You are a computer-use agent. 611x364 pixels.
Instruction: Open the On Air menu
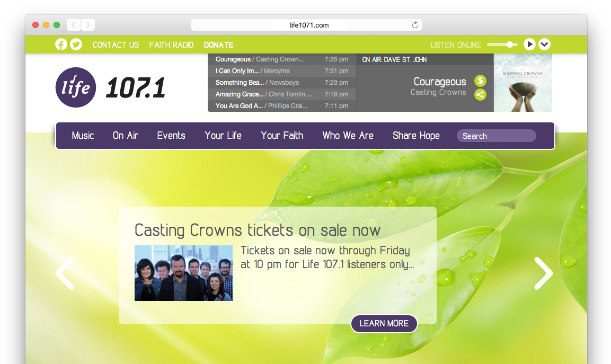(x=126, y=136)
